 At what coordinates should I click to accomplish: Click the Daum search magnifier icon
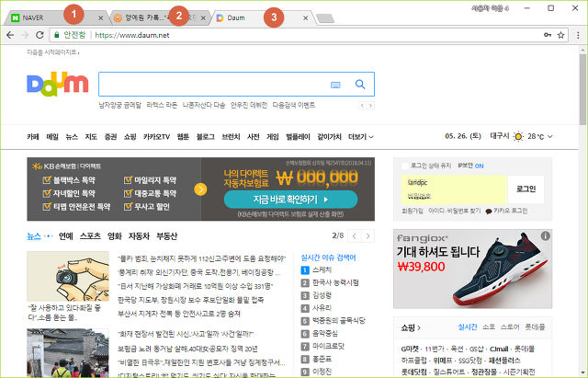(x=360, y=85)
